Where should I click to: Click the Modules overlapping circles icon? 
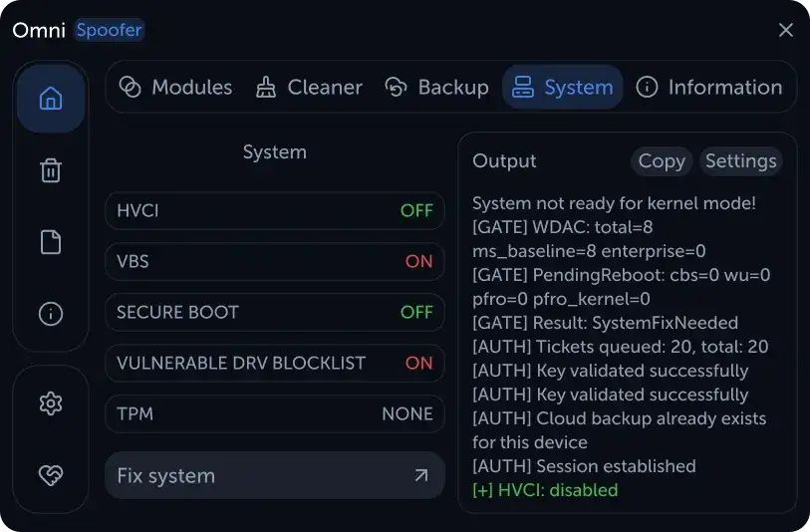pyautogui.click(x=130, y=87)
